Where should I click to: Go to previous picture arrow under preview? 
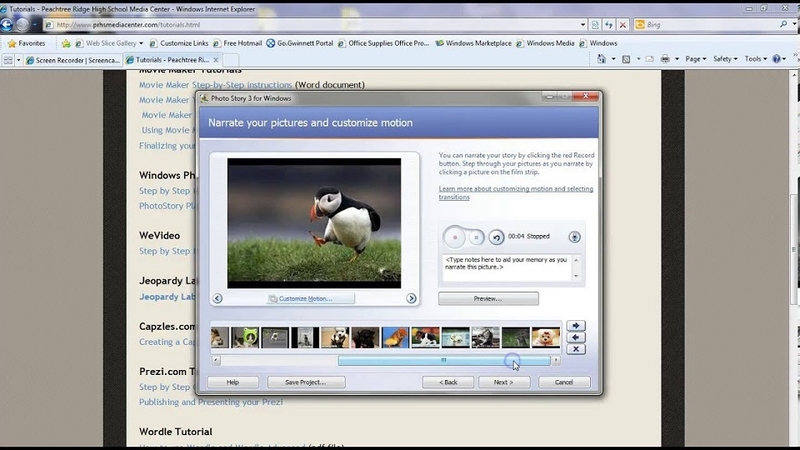(217, 298)
